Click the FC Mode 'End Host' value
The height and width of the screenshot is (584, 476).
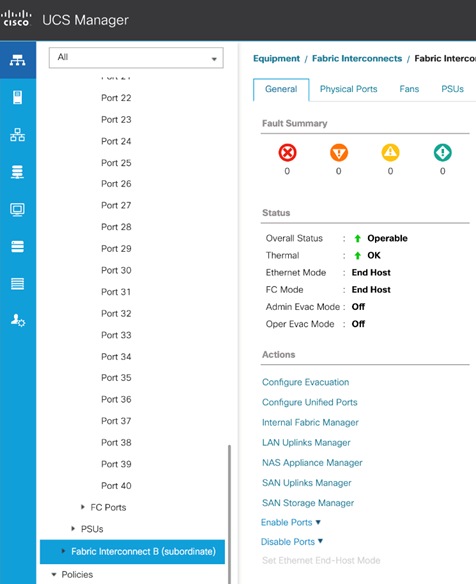click(x=371, y=290)
